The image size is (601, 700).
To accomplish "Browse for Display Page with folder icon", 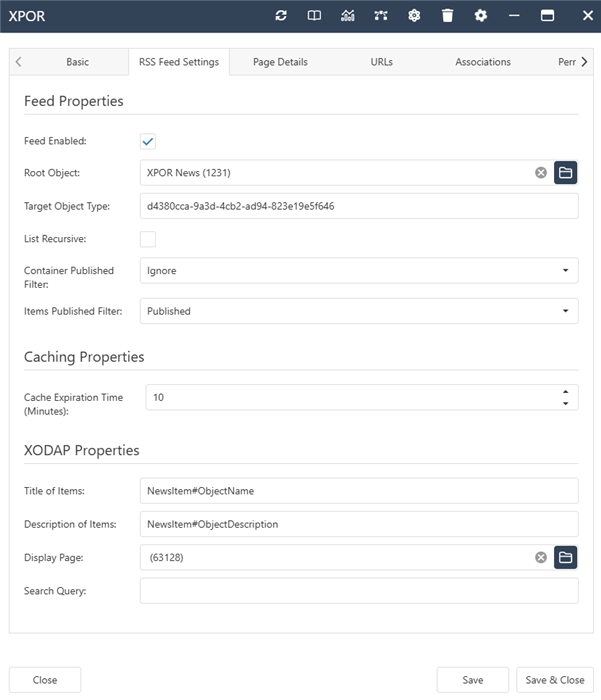I will pos(566,558).
